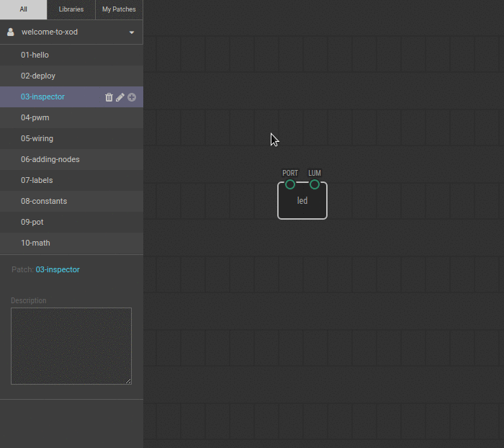Open the 02-deploy patch
504x448 pixels.
point(38,76)
